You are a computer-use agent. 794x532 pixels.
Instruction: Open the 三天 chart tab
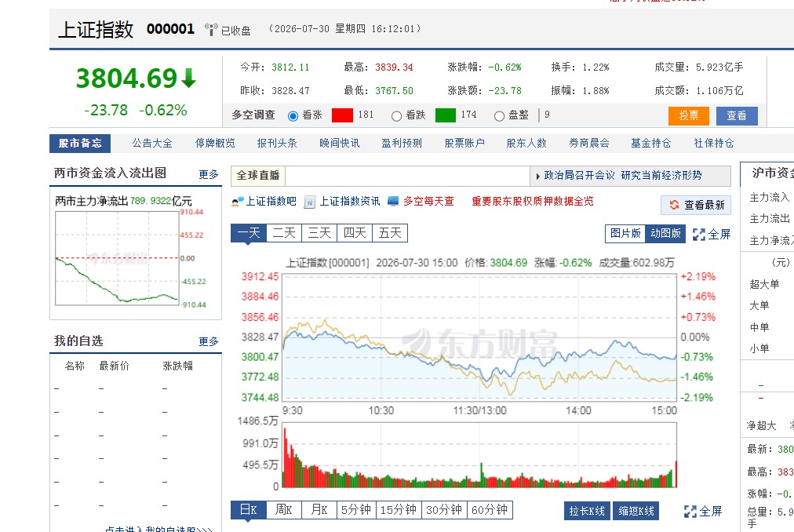[x=319, y=233]
